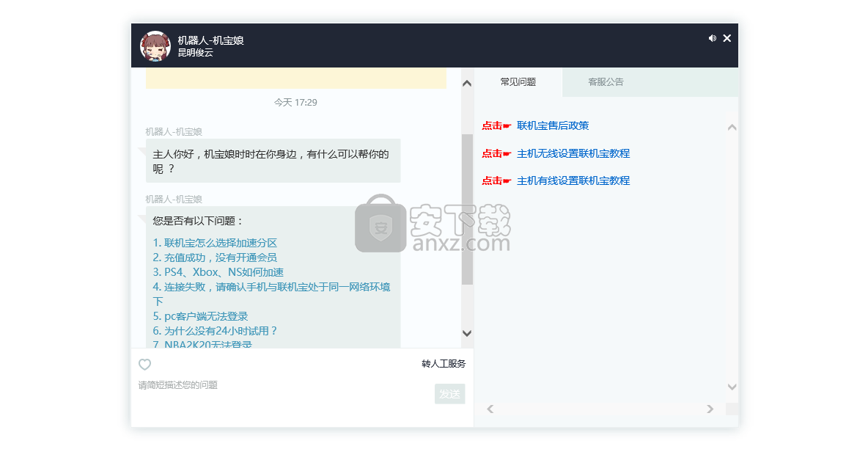
Task: Select question 6 为什么没有24小时试用
Action: click(215, 331)
